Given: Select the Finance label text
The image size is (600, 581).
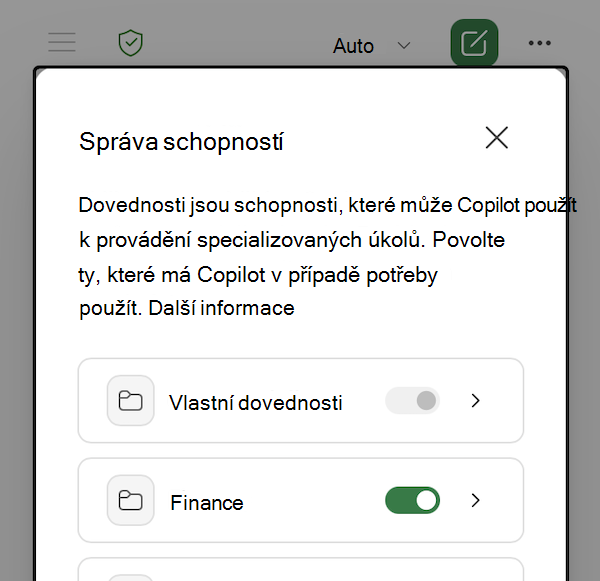Looking at the screenshot, I should [x=207, y=503].
